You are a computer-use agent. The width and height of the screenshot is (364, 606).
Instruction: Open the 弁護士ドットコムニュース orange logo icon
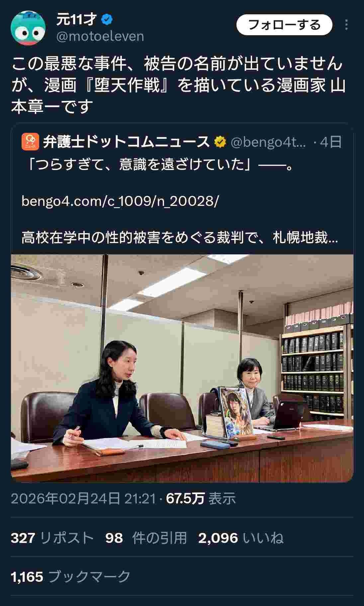(x=31, y=142)
